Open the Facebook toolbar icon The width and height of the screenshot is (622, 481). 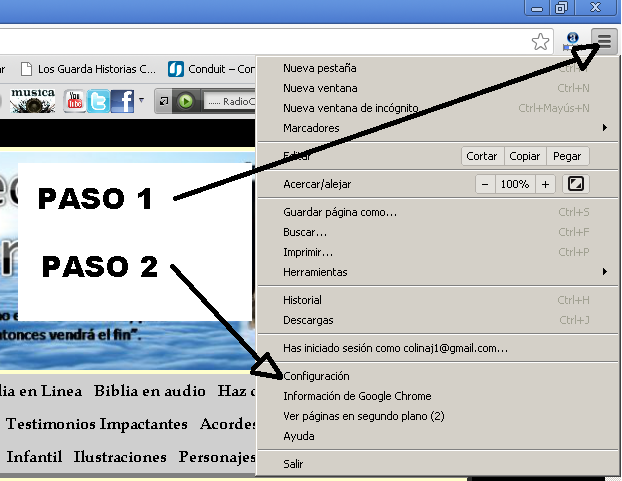tap(122, 101)
